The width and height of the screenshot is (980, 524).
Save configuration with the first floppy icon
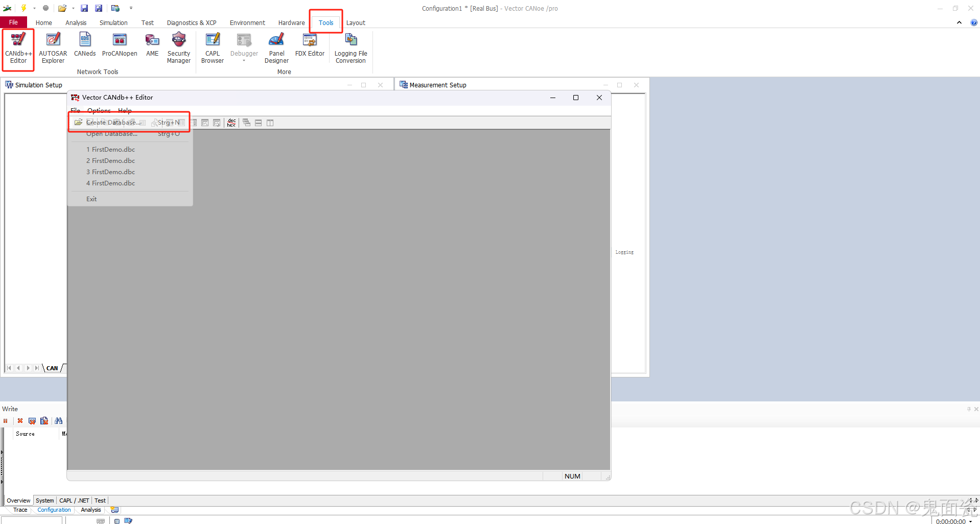pos(84,8)
